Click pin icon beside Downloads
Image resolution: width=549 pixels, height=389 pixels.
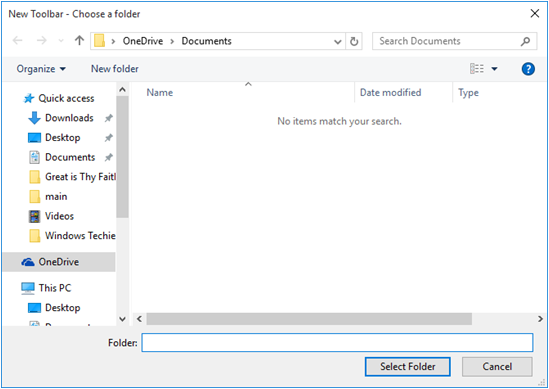tap(109, 118)
